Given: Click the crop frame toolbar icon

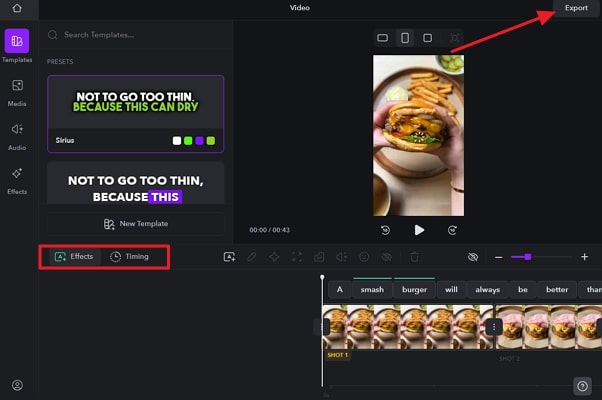Looking at the screenshot, I should point(297,257).
